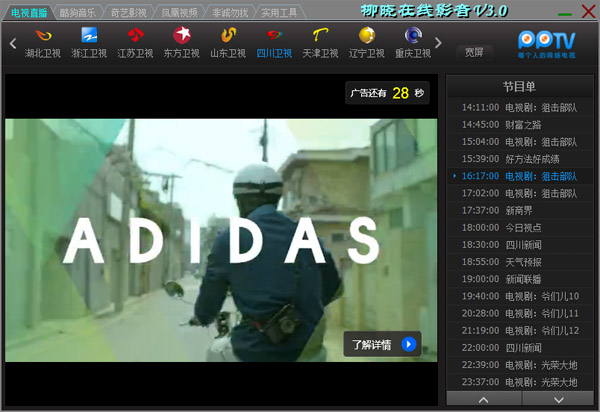Select the 14:11:00 电视剧: 狙击部队 entry
Image resolution: width=600 pixels, height=412 pixels.
click(x=520, y=107)
